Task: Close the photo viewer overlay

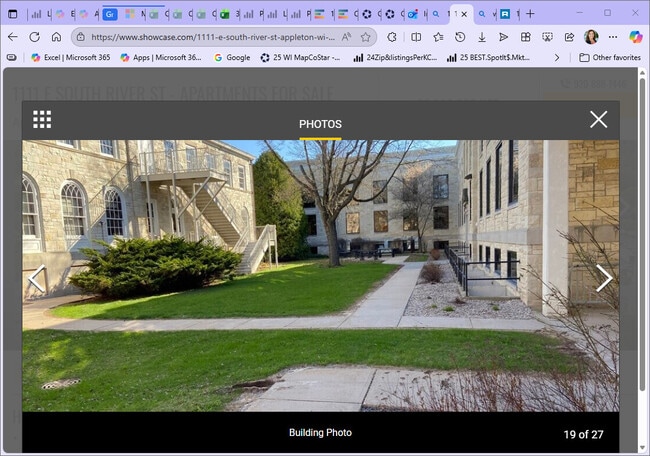Action: (x=598, y=120)
